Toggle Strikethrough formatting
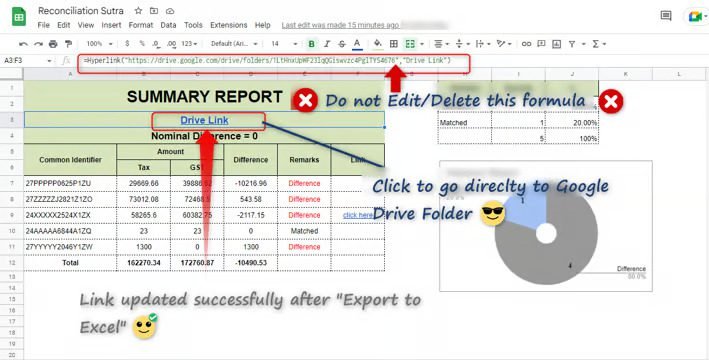This screenshot has height=360, width=709. tap(342, 44)
